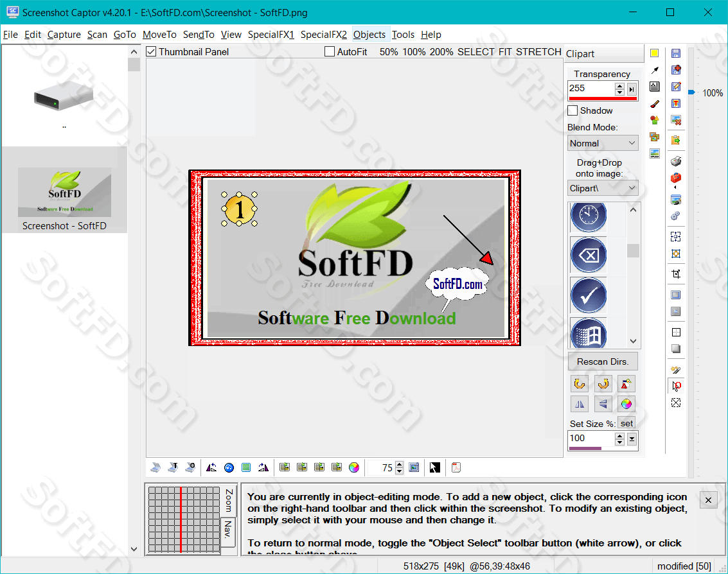The image size is (728, 574).
Task: Click the scanner with T icon
Action: point(173,467)
